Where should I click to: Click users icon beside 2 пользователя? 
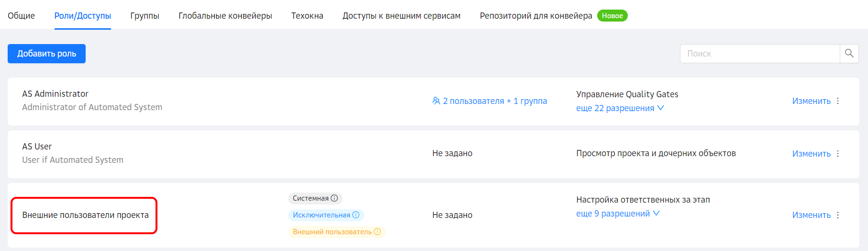coord(436,101)
